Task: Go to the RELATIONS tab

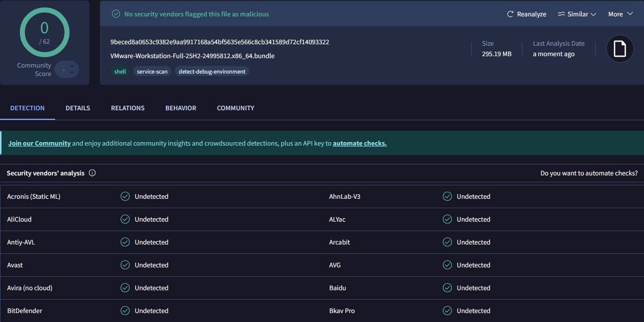Action: (128, 108)
